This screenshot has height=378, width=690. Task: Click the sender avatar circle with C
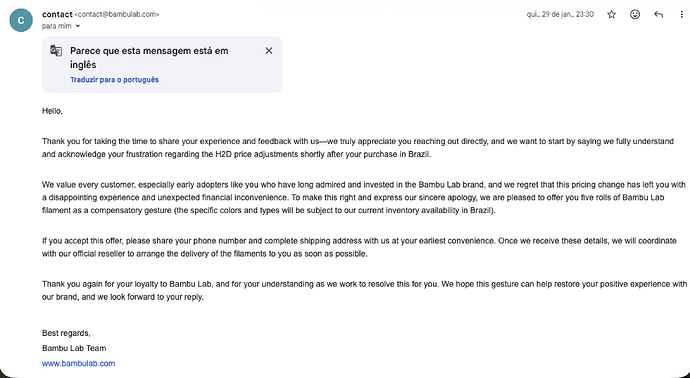21,20
